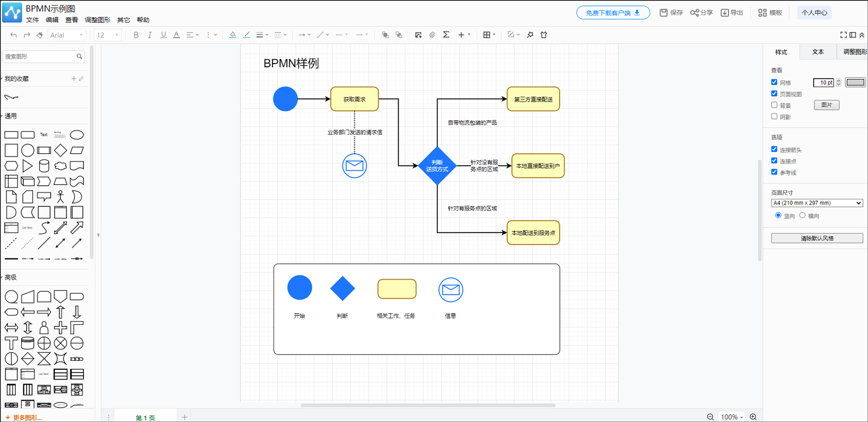Open the font size 12 dropdown

[x=107, y=35]
